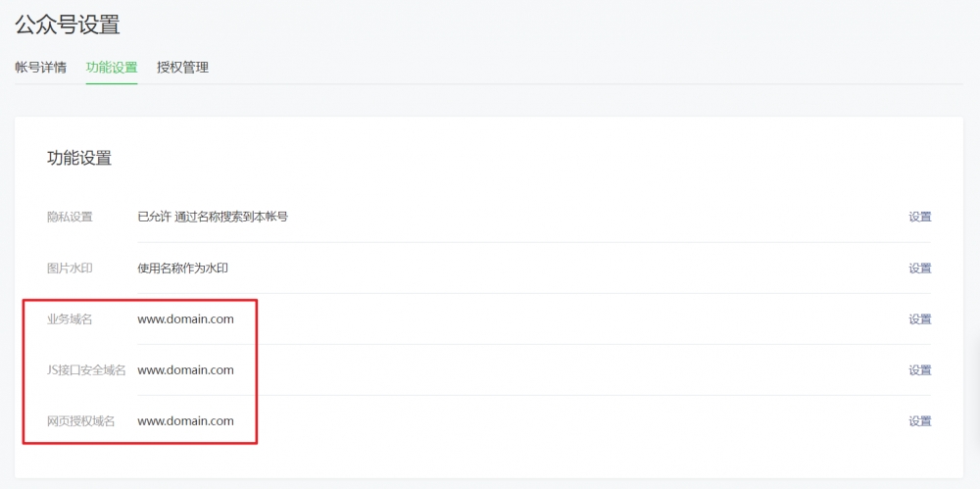Switch to 授权管理 tab
The height and width of the screenshot is (489, 980).
click(x=182, y=68)
